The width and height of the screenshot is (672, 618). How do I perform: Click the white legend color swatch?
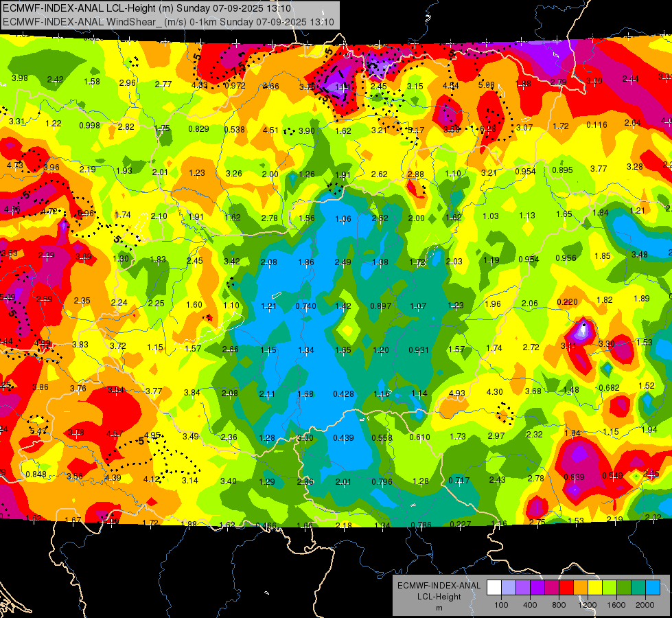(494, 587)
